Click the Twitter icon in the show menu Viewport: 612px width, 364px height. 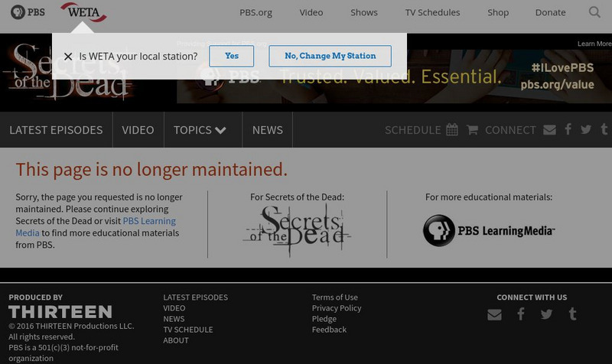[586, 129]
